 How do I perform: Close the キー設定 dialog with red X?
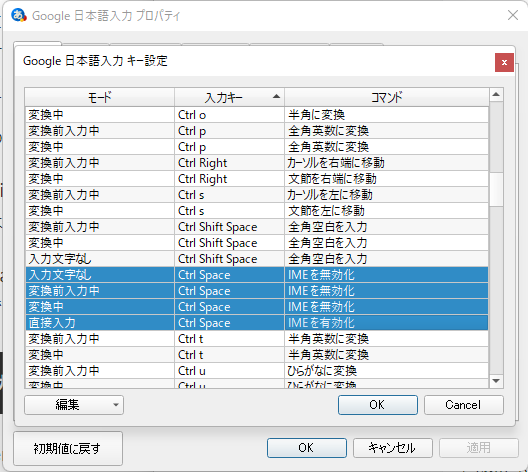pos(504,62)
